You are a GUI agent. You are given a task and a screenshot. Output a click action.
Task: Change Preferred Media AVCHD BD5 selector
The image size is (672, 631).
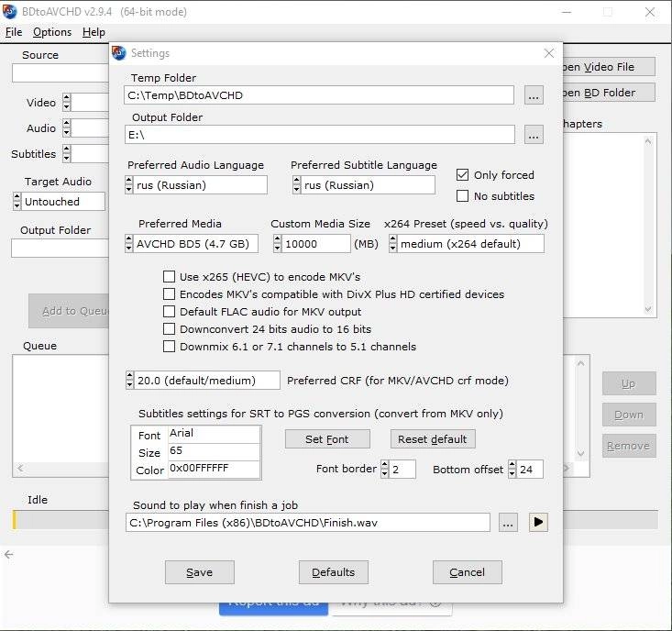coord(129,243)
